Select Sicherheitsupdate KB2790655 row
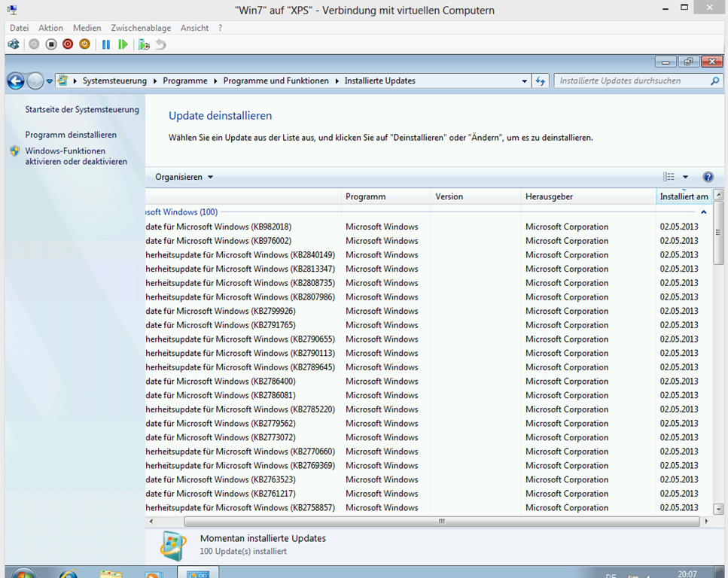This screenshot has height=578, width=728. click(428, 339)
